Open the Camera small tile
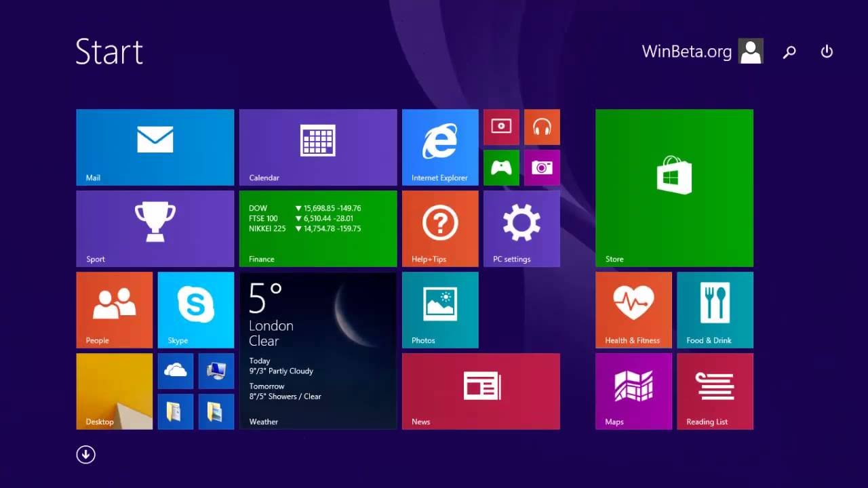Screen dimensions: 868x488 pos(542,167)
